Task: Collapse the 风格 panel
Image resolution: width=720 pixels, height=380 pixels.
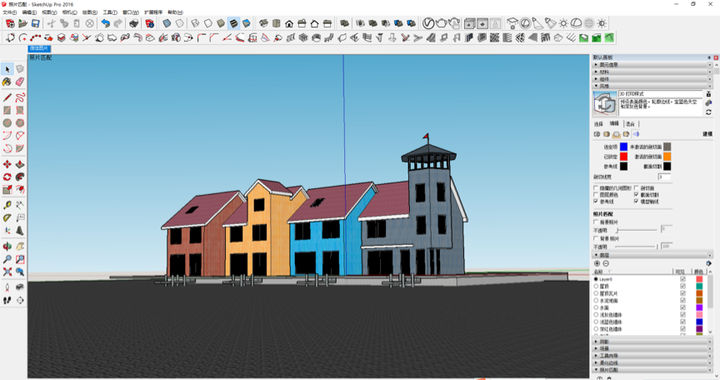Action: (x=652, y=86)
